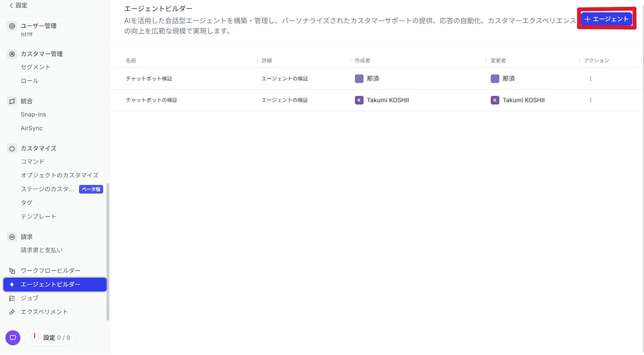The width and height of the screenshot is (644, 355).
Task: Click the カスタマー管理 icon in sidebar
Action: (x=12, y=54)
